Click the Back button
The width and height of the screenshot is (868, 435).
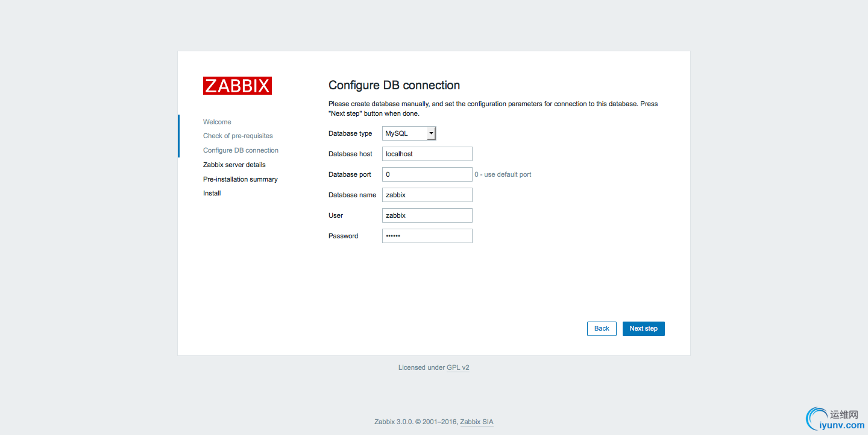click(x=602, y=328)
